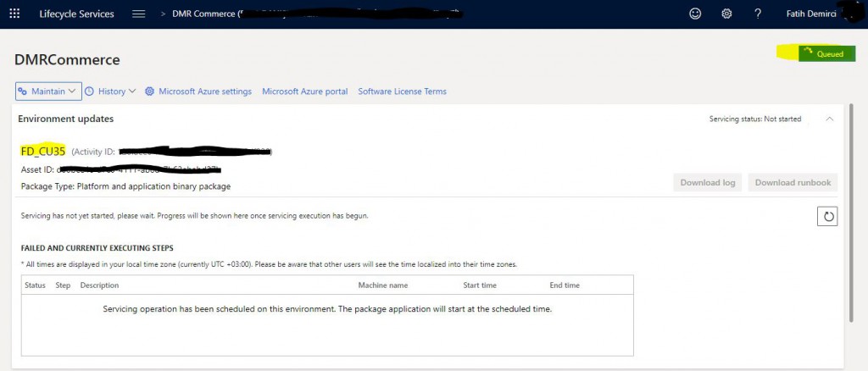
Task: Click the DMRCommerce environment heading
Action: [67, 59]
